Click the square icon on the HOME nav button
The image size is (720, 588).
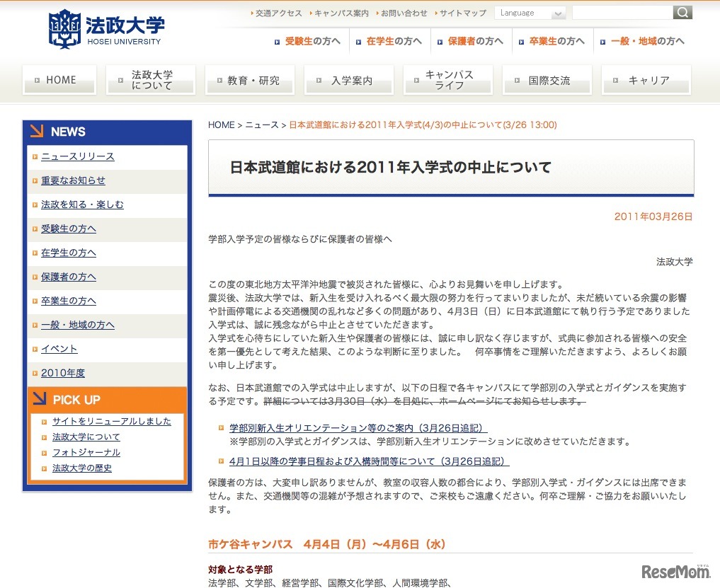(38, 81)
